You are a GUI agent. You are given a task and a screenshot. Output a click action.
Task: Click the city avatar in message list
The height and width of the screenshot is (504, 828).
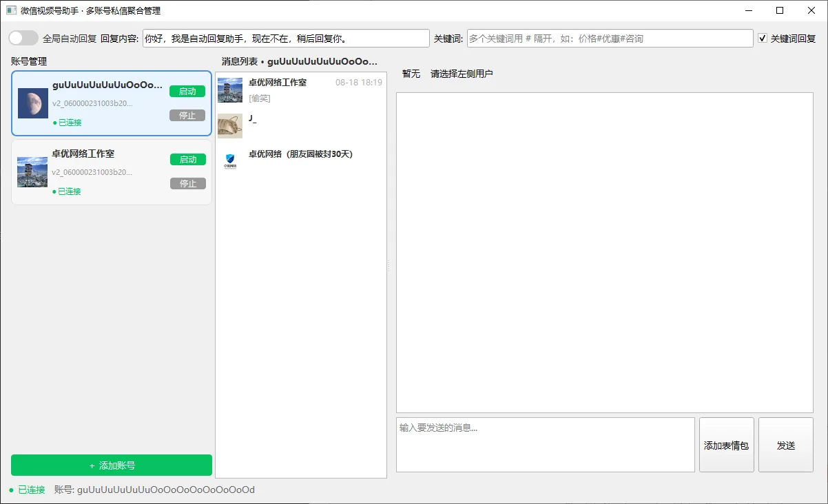(x=230, y=90)
